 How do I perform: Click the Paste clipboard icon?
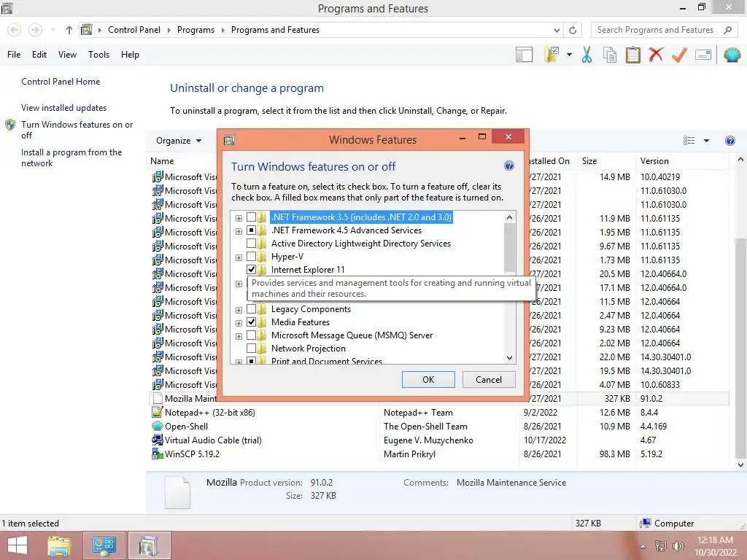(x=632, y=55)
